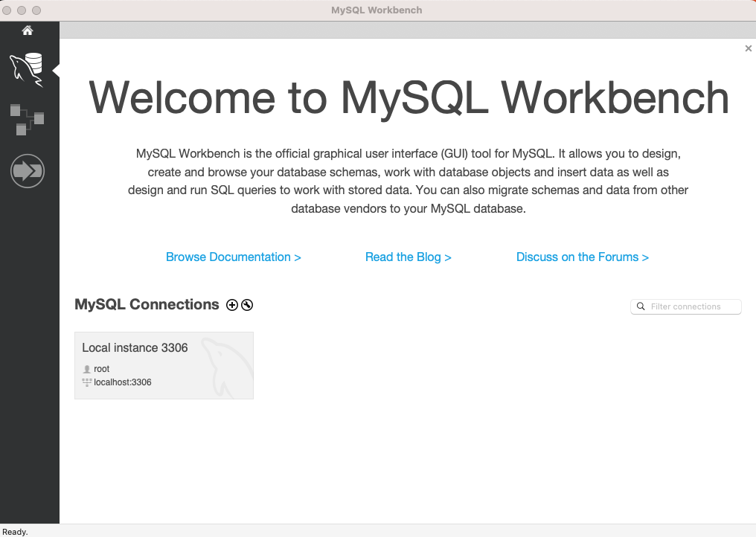Open the Browse Documentation link
The width and height of the screenshot is (756, 537).
click(x=234, y=257)
